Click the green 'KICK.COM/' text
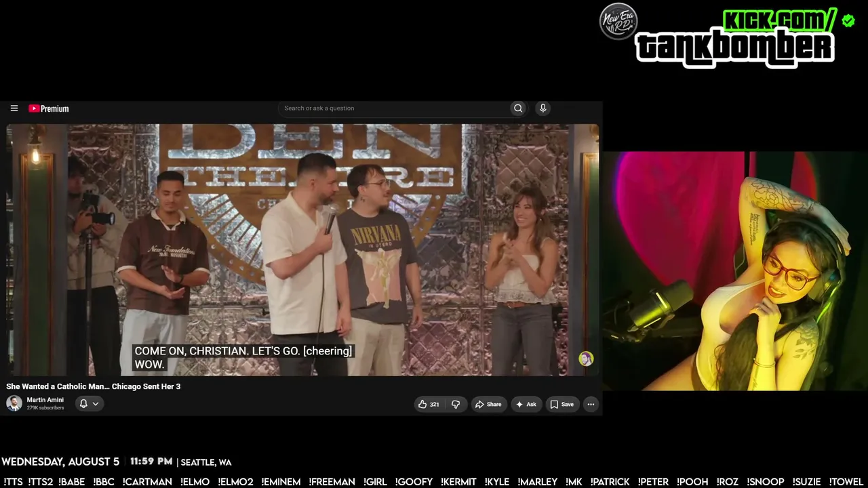 click(x=780, y=20)
